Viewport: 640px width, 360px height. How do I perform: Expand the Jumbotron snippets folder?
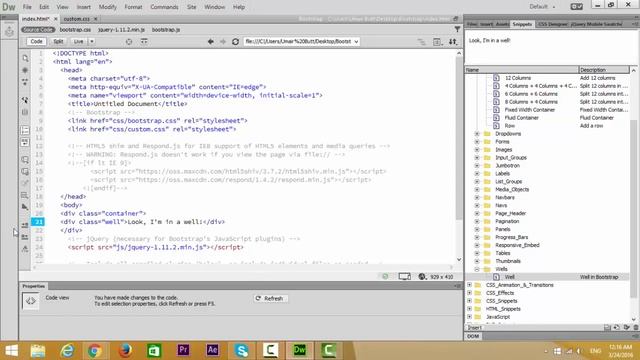point(477,166)
